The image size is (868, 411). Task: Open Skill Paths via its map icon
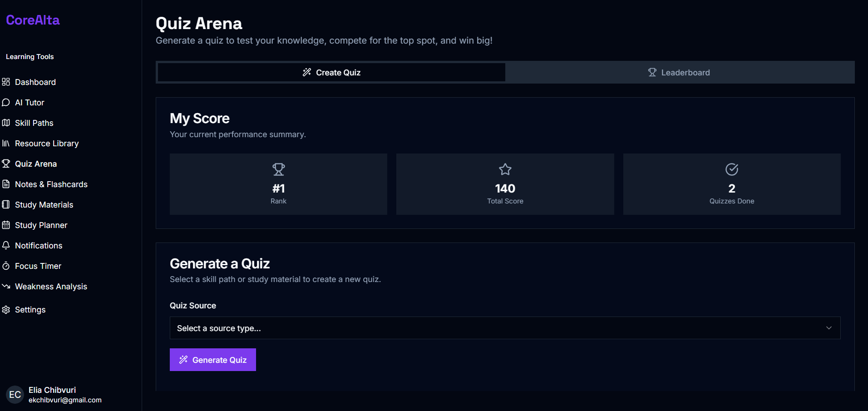(6, 123)
